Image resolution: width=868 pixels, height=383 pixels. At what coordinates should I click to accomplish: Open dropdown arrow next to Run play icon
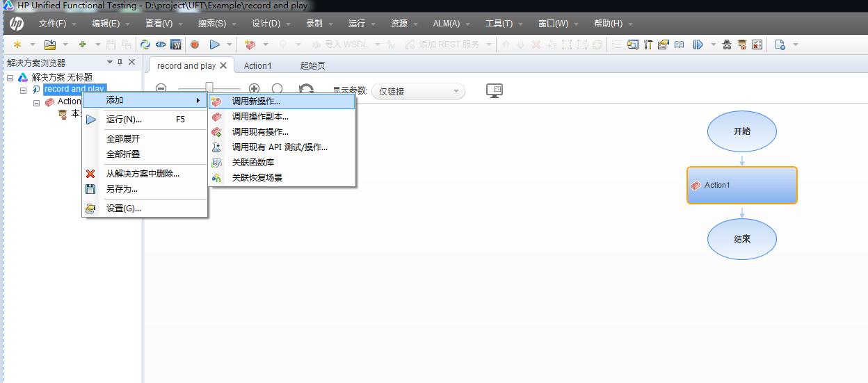(x=230, y=44)
